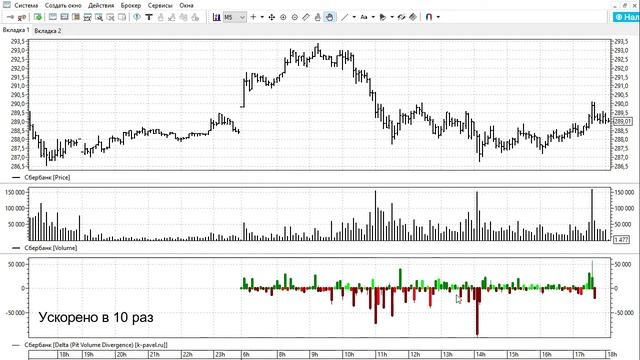Viewport: 640px width, 360px height.
Task: Select the arrow marker shape tool
Action: click(x=383, y=17)
